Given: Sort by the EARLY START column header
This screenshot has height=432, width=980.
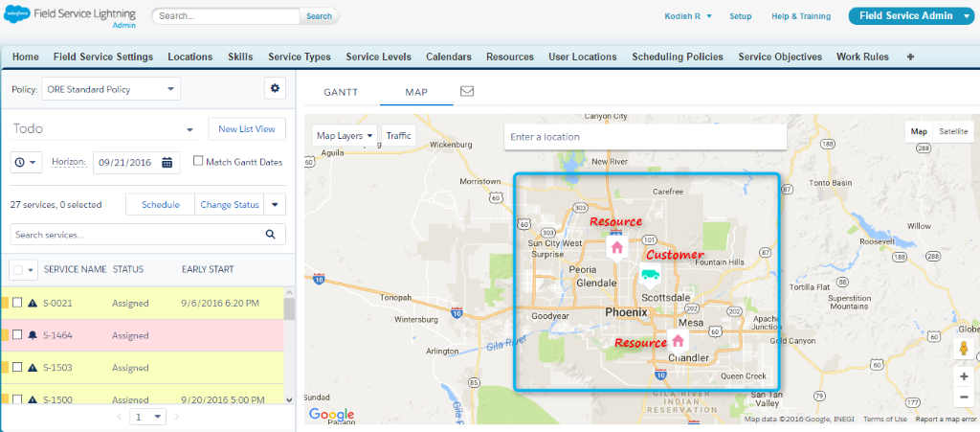Looking at the screenshot, I should tap(208, 269).
